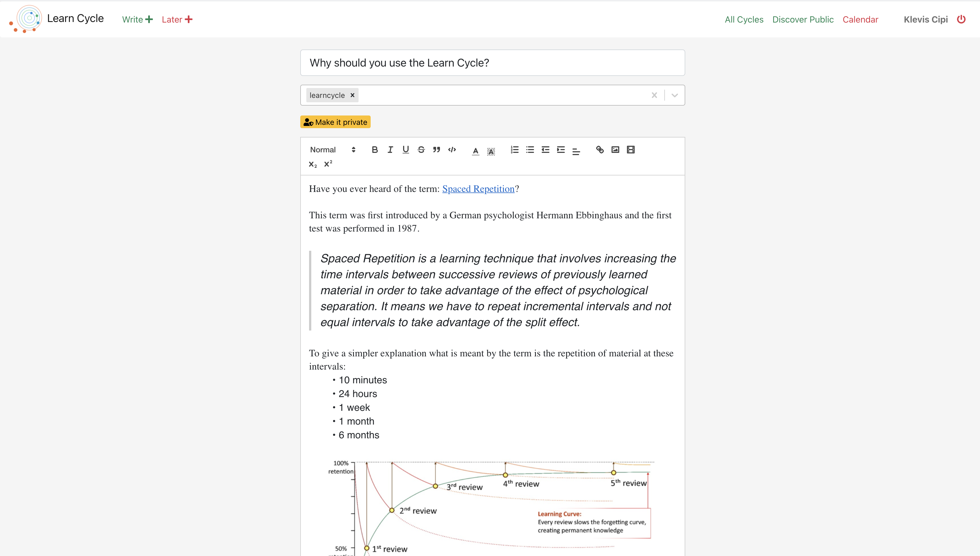The height and width of the screenshot is (556, 980).
Task: Apply bold formatting in the editor
Action: point(375,150)
